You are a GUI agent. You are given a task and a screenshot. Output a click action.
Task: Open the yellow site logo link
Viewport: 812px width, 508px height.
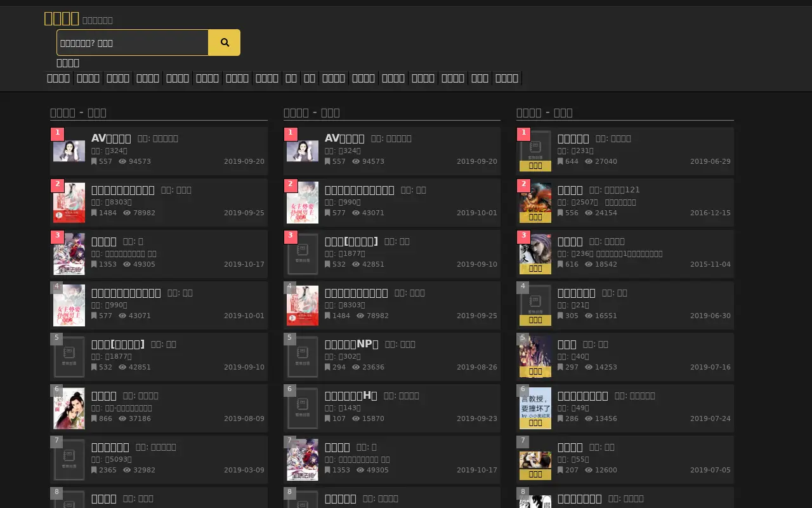pos(62,18)
